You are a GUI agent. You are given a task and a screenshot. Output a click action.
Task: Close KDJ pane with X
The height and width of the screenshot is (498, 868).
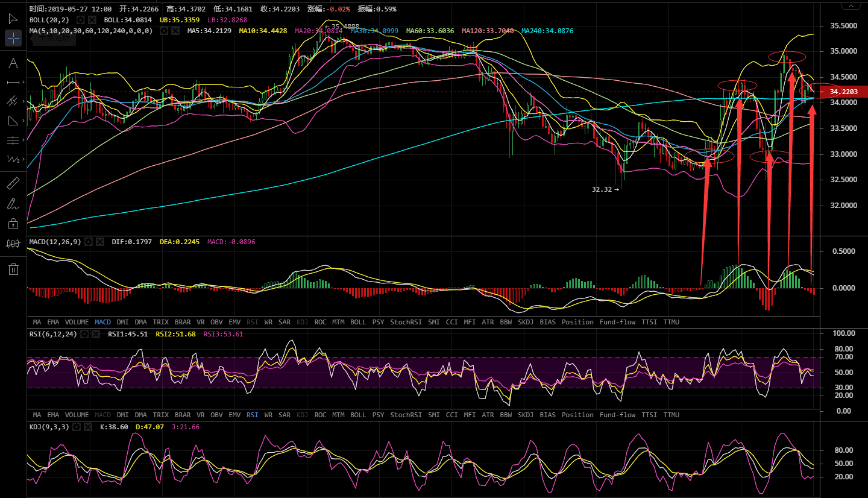(x=89, y=426)
